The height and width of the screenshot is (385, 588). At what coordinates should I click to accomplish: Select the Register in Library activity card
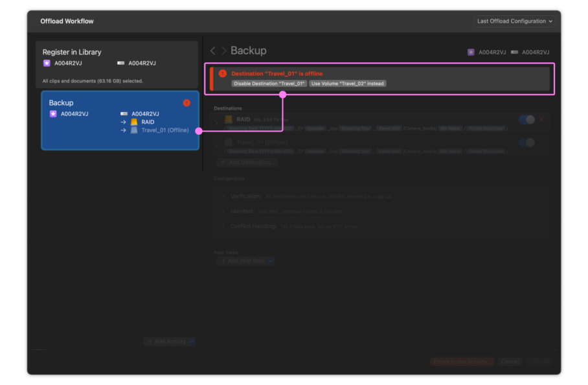117,65
